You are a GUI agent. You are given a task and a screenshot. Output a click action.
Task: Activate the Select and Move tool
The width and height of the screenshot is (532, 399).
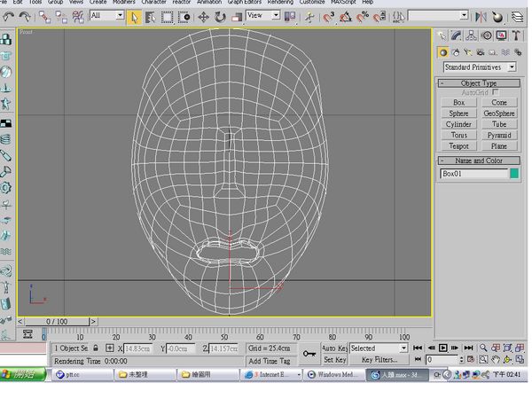[203, 17]
